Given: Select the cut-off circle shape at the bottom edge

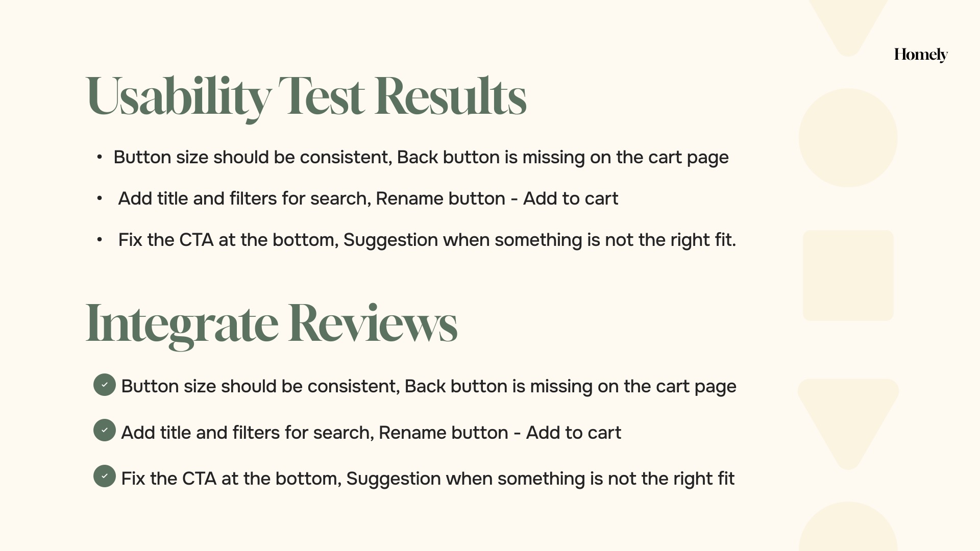Looking at the screenshot, I should pyautogui.click(x=848, y=531).
